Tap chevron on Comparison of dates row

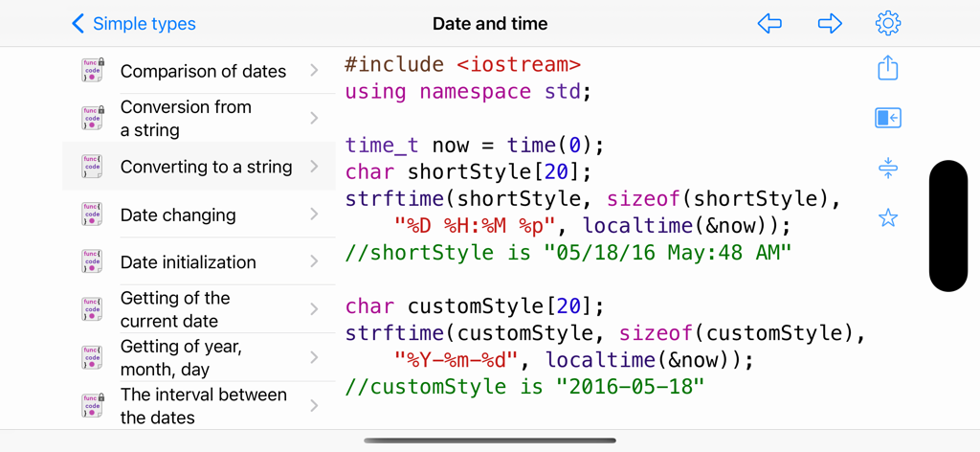(314, 71)
